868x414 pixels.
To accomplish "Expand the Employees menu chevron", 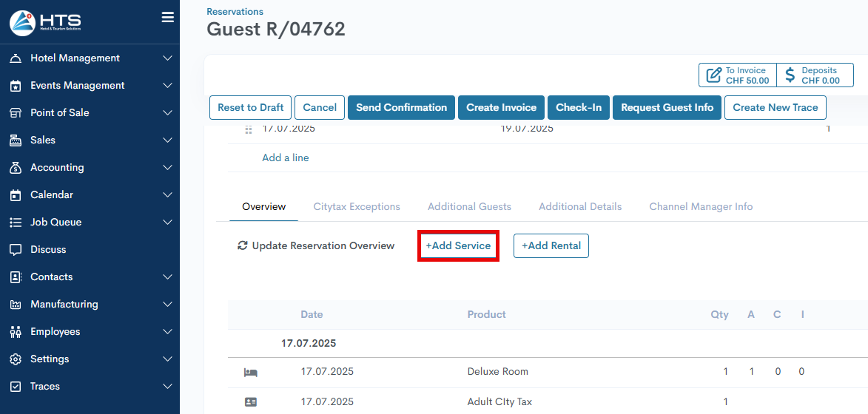I will coord(168,332).
